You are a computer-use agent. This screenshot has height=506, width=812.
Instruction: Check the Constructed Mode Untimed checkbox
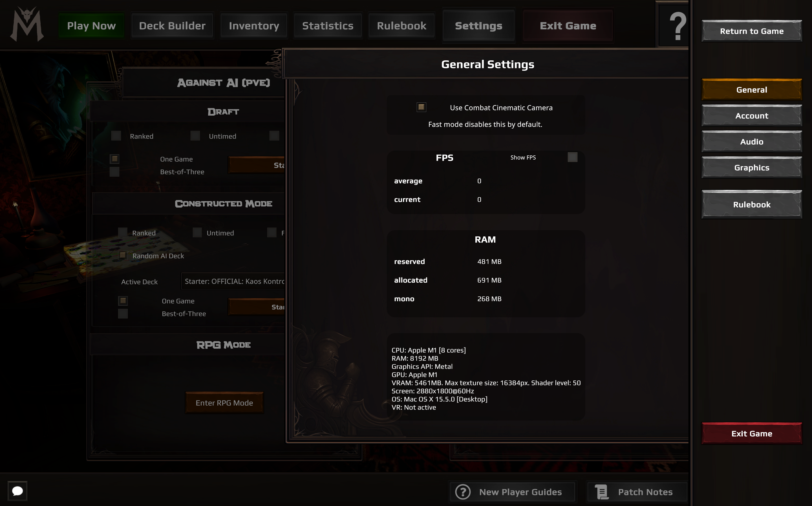tap(197, 232)
